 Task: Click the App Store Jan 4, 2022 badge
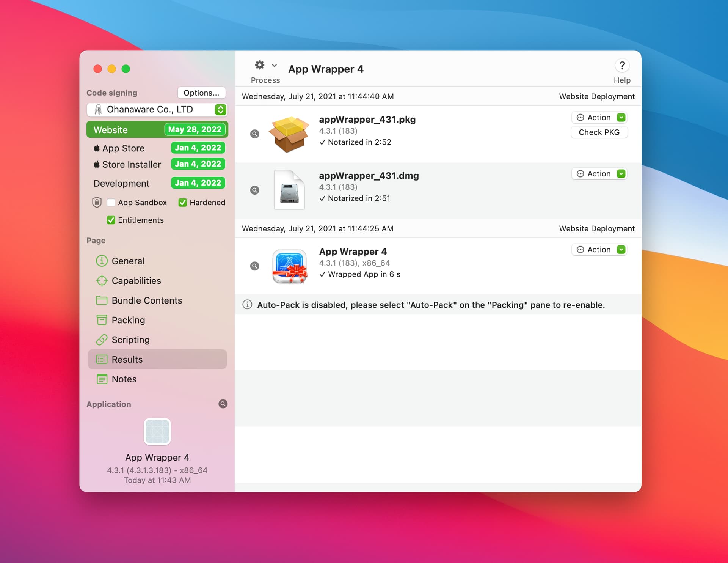(198, 148)
